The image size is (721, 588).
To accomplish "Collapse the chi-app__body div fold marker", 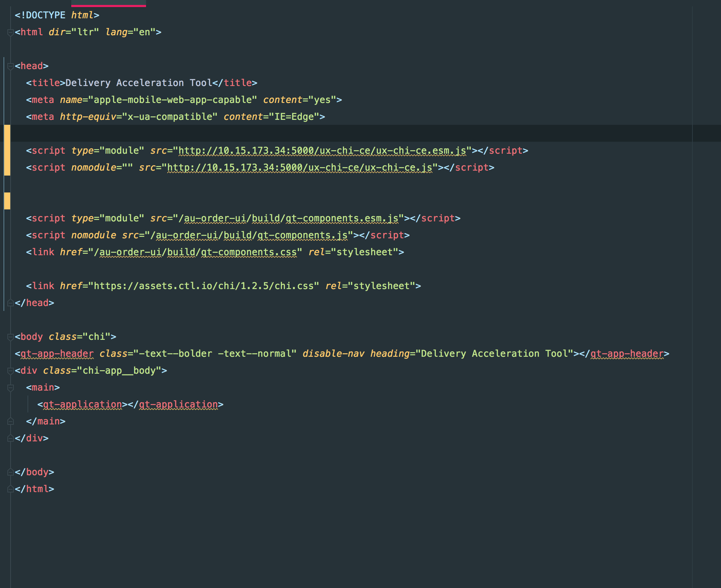I will (10, 370).
